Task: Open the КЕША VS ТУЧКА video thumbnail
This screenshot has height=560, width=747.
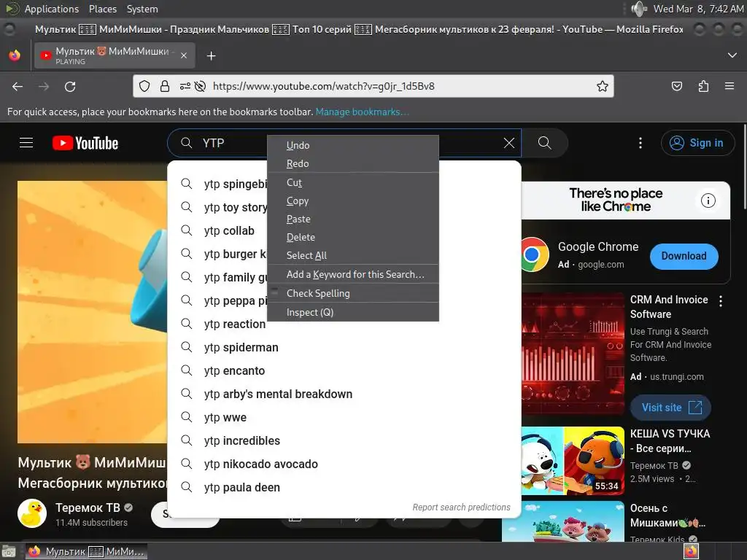Action: coord(573,461)
